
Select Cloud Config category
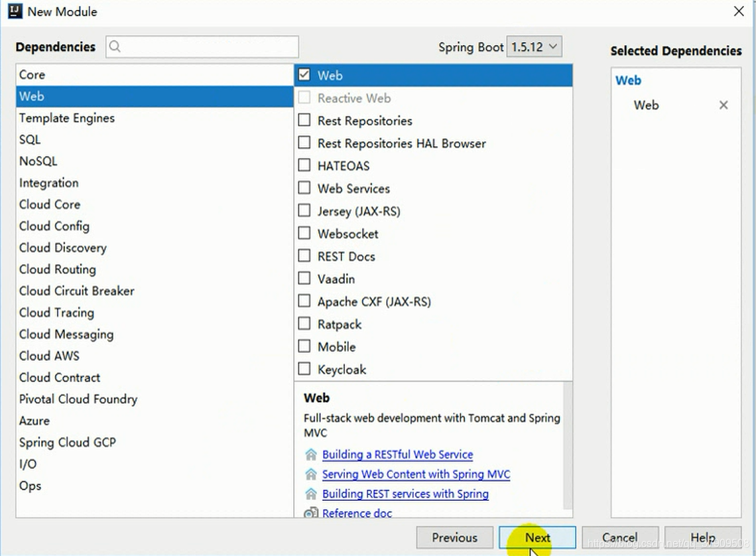155,226
